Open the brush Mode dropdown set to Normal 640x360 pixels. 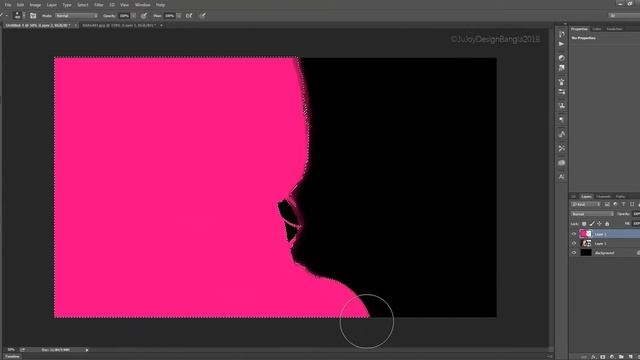[x=76, y=16]
